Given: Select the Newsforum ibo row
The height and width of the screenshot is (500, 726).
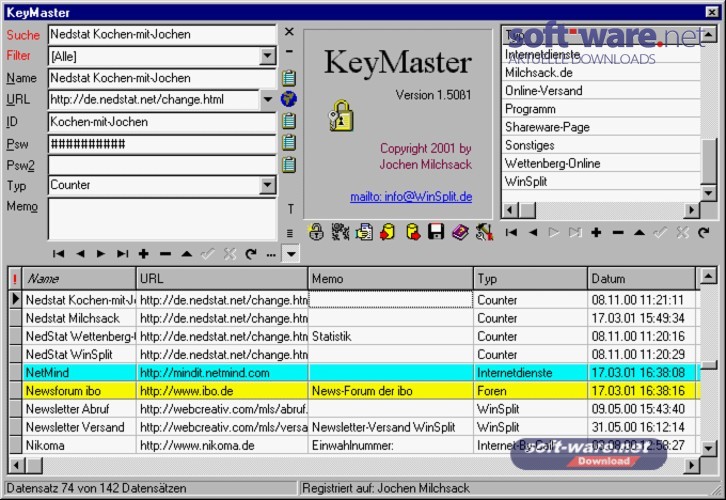Looking at the screenshot, I should point(361,391).
